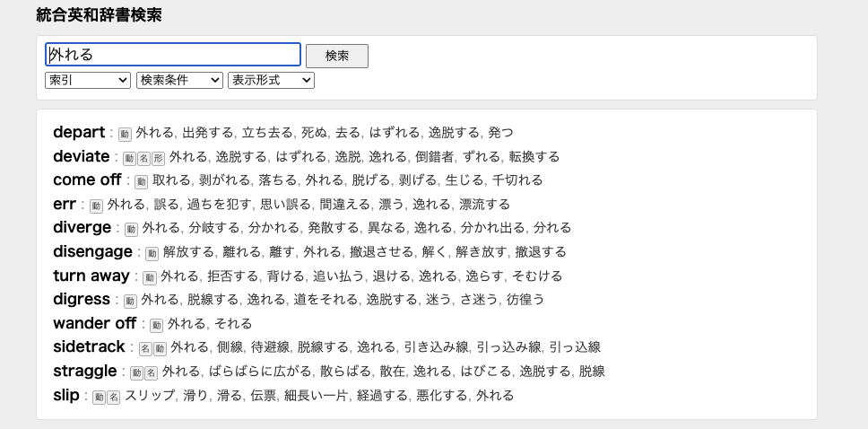Click the 動 badge next to digress
The width and height of the screenshot is (868, 429).
point(130,301)
